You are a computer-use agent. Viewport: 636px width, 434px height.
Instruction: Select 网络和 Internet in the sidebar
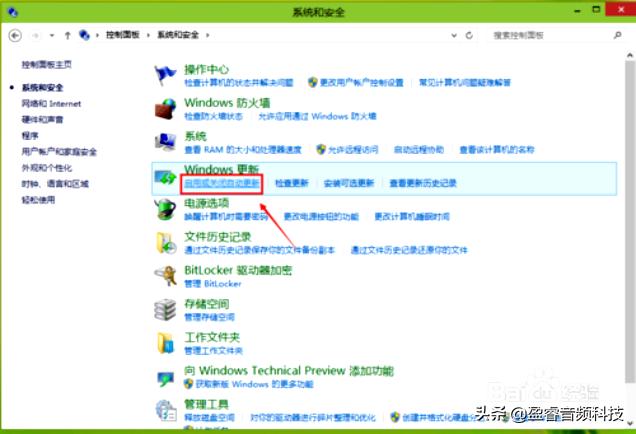pyautogui.click(x=51, y=104)
